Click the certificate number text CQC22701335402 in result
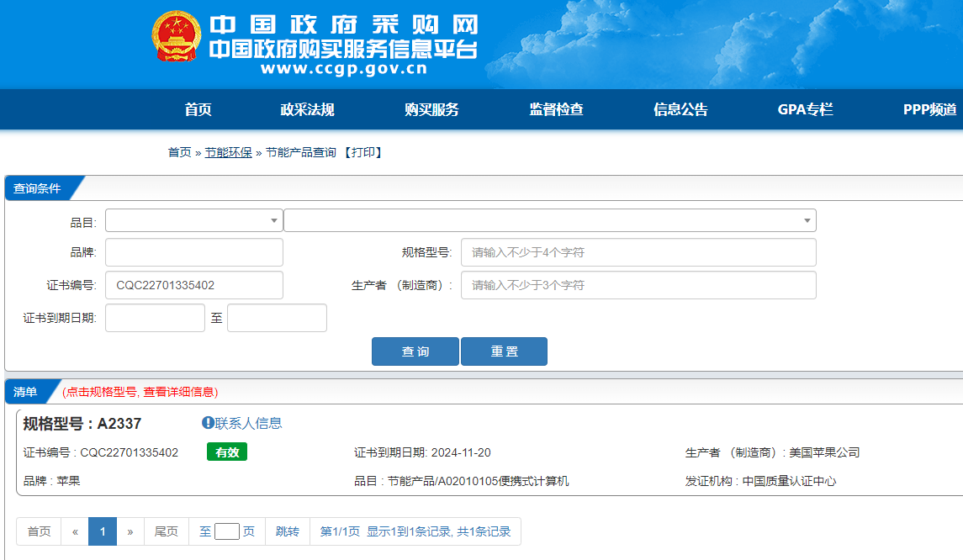The image size is (963, 560). click(129, 452)
